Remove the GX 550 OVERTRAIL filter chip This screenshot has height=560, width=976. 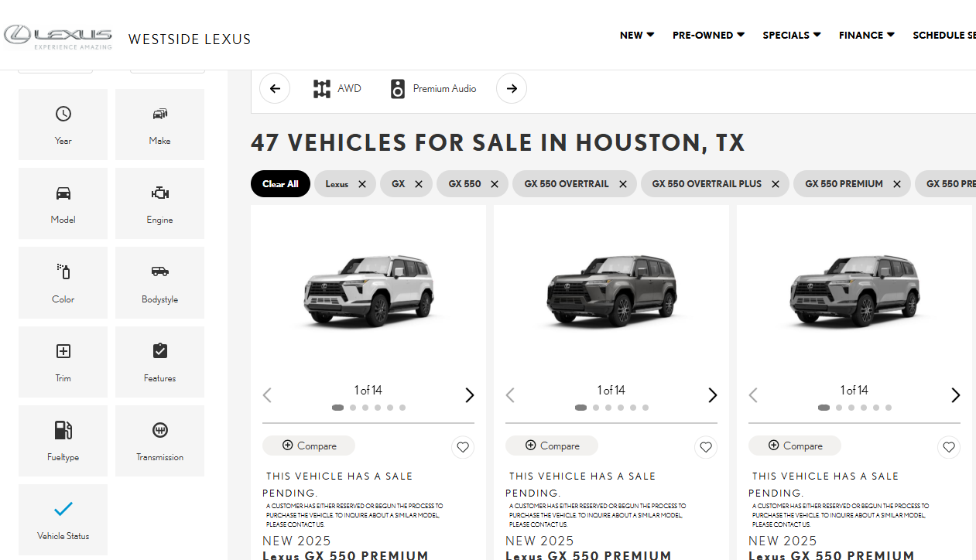623,184
